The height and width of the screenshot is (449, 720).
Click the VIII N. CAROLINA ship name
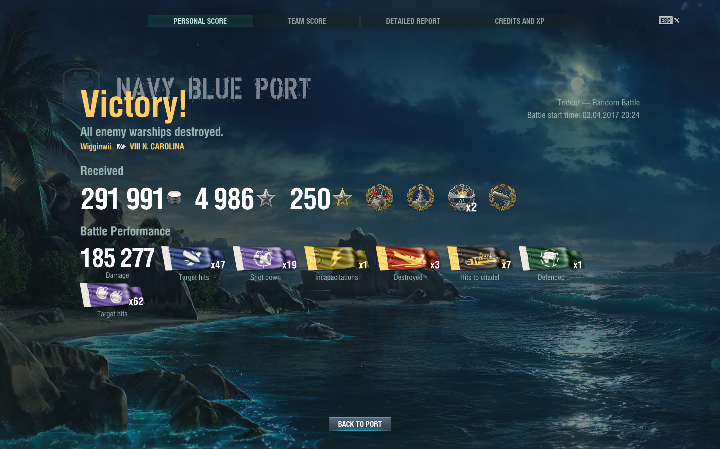click(x=157, y=146)
